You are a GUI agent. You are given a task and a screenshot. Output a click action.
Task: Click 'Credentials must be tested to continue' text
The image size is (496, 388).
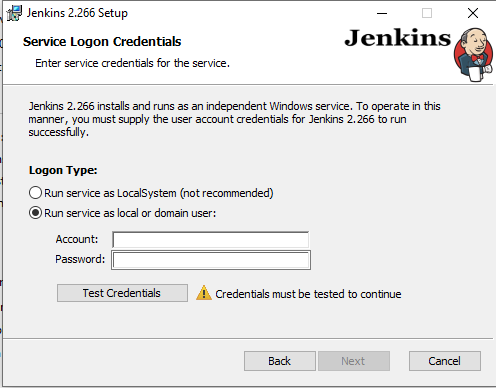(x=308, y=294)
